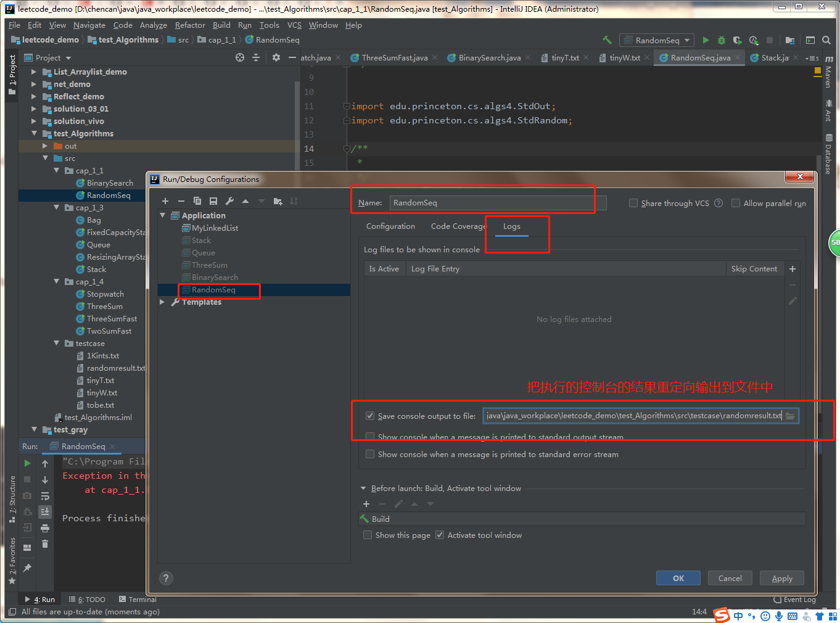The height and width of the screenshot is (623, 840).
Task: Switch to Configuration tab
Action: pos(390,226)
